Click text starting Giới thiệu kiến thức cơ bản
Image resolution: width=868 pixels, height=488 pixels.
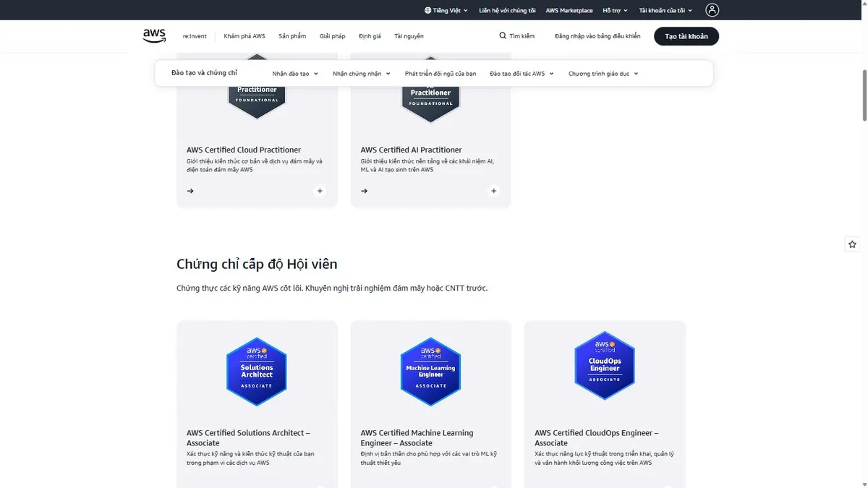pos(255,166)
